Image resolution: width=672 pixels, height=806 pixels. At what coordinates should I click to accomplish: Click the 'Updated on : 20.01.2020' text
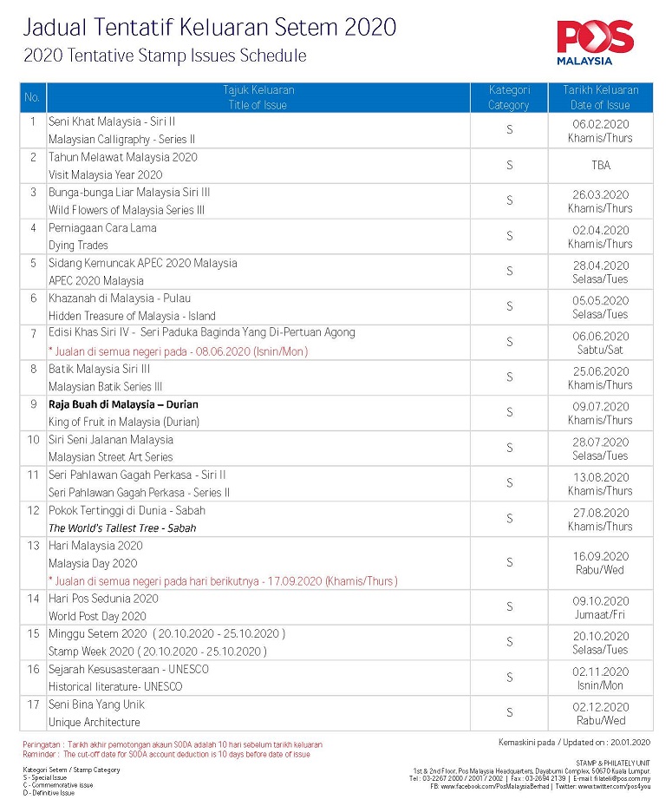(574, 743)
